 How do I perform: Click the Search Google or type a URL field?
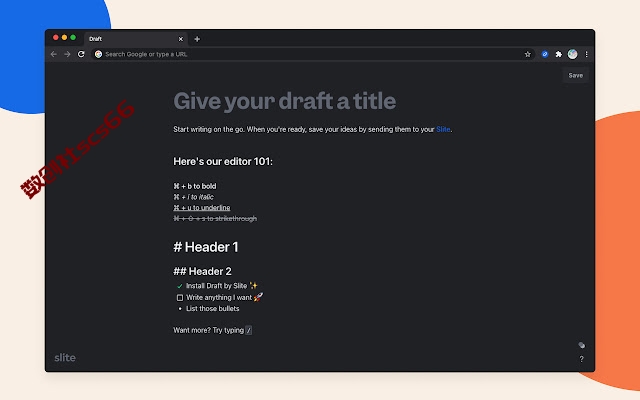point(312,54)
